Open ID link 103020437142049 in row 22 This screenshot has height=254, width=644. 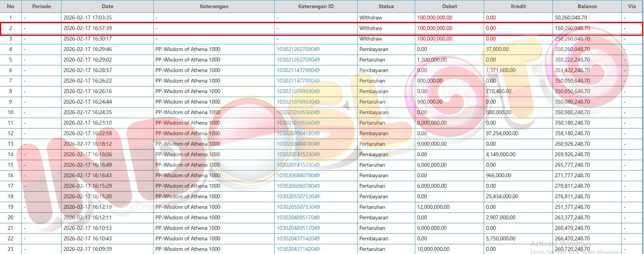click(298, 238)
